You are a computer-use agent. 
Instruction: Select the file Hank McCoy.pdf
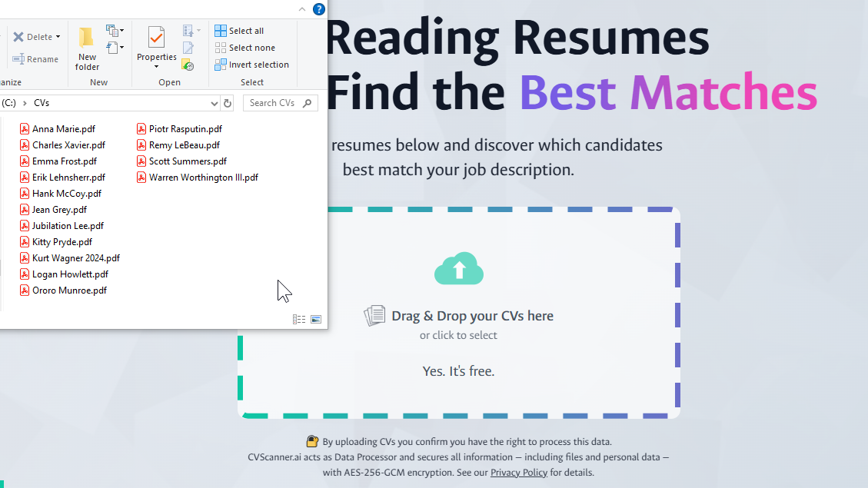(61, 194)
